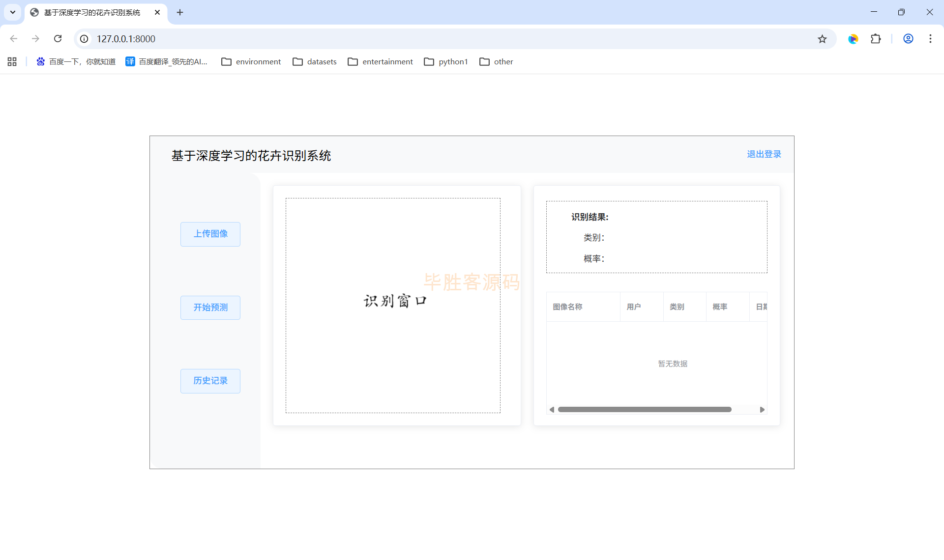This screenshot has height=560, width=944.
Task: Select the 花卉识别系统 browser tab
Action: (92, 12)
